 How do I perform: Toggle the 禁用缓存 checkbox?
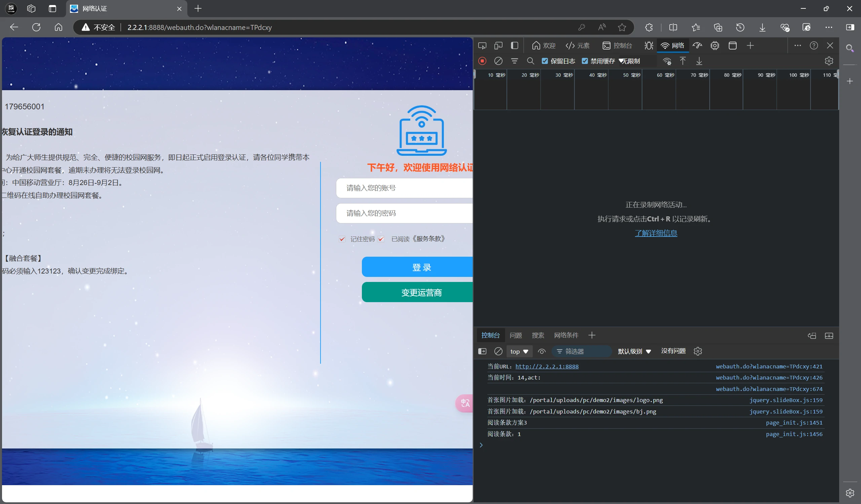[x=585, y=61]
